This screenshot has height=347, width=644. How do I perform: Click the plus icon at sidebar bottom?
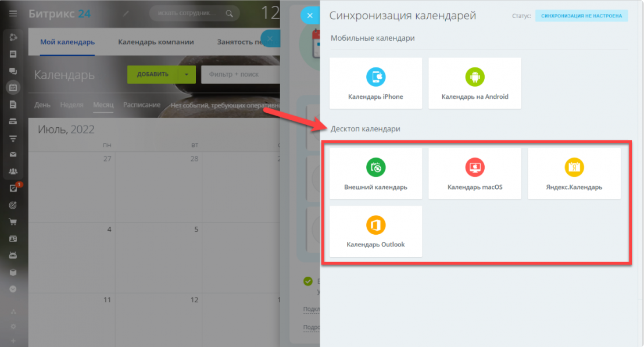tap(13, 341)
